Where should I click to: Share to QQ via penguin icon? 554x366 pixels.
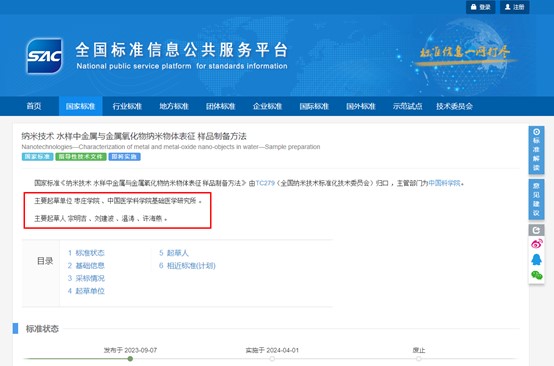pos(536,260)
